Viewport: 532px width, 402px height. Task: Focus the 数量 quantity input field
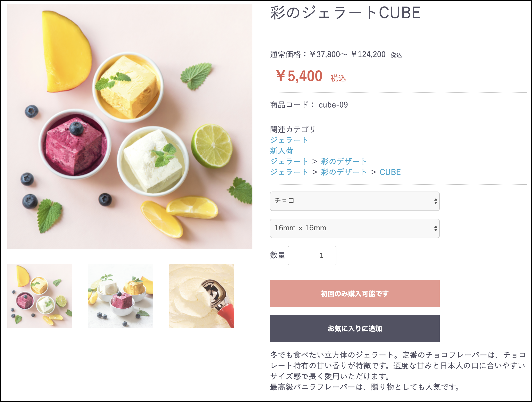point(312,255)
